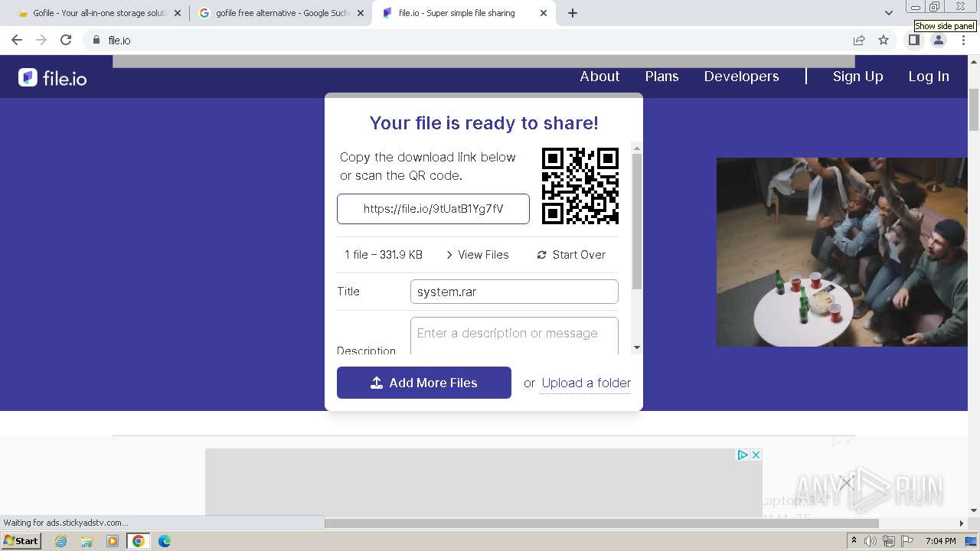The image size is (980, 551).
Task: Click the video ad of people cheering
Action: pyautogui.click(x=842, y=252)
